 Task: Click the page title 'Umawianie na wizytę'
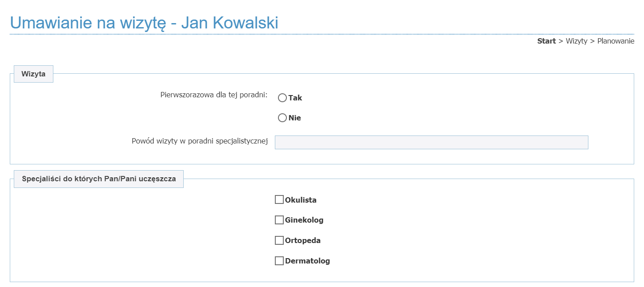click(x=144, y=23)
